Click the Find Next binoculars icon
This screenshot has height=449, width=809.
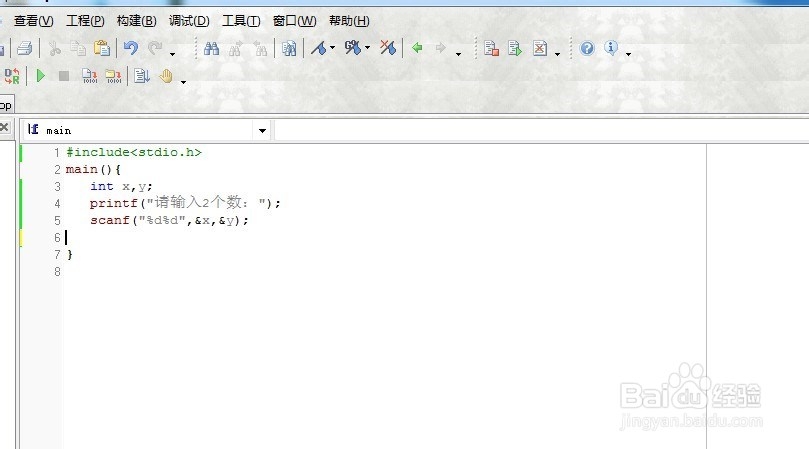236,49
